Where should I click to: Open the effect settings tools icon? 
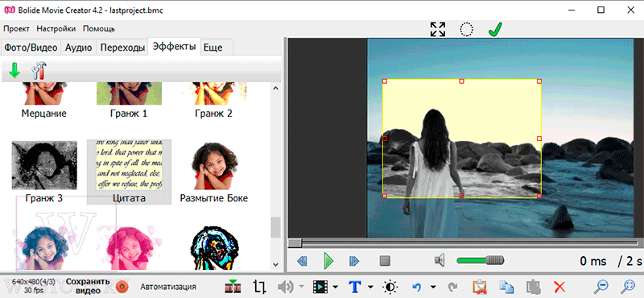[x=39, y=71]
